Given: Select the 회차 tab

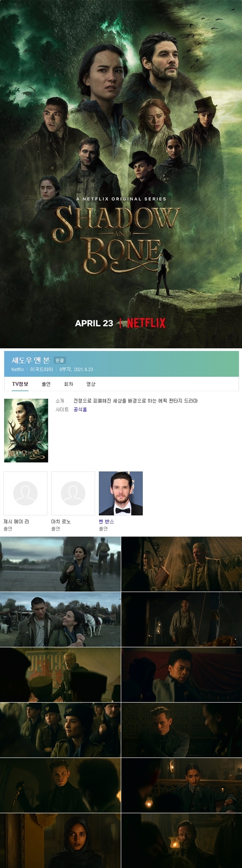Looking at the screenshot, I should [x=69, y=384].
